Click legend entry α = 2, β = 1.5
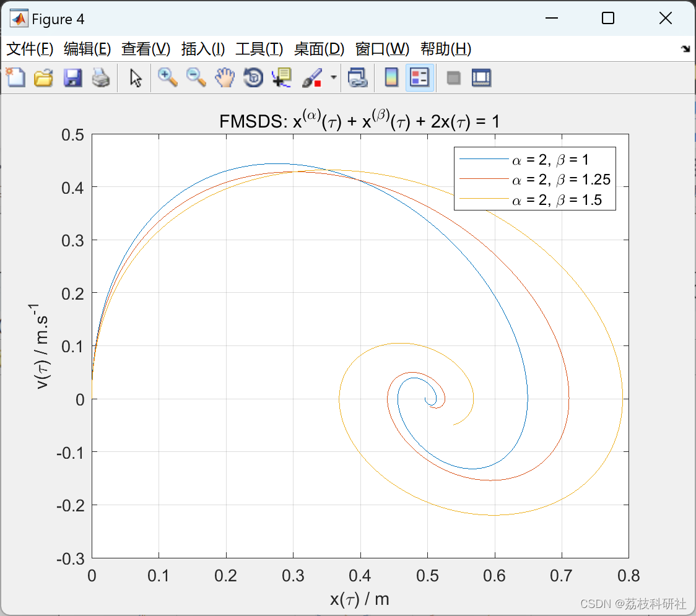 point(557,200)
